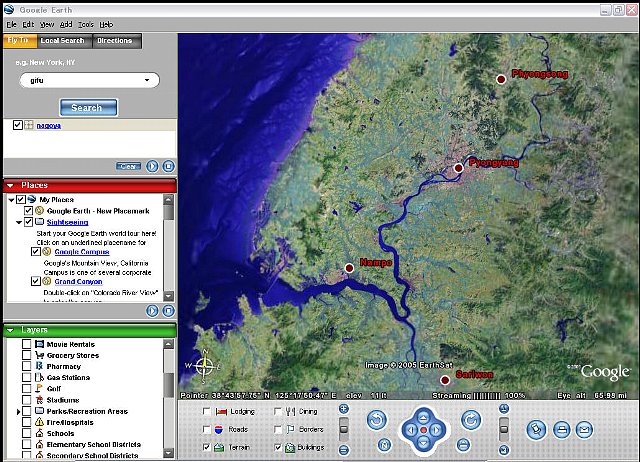Check the Movie Rentals layer box
The width and height of the screenshot is (640, 462).
(27, 344)
